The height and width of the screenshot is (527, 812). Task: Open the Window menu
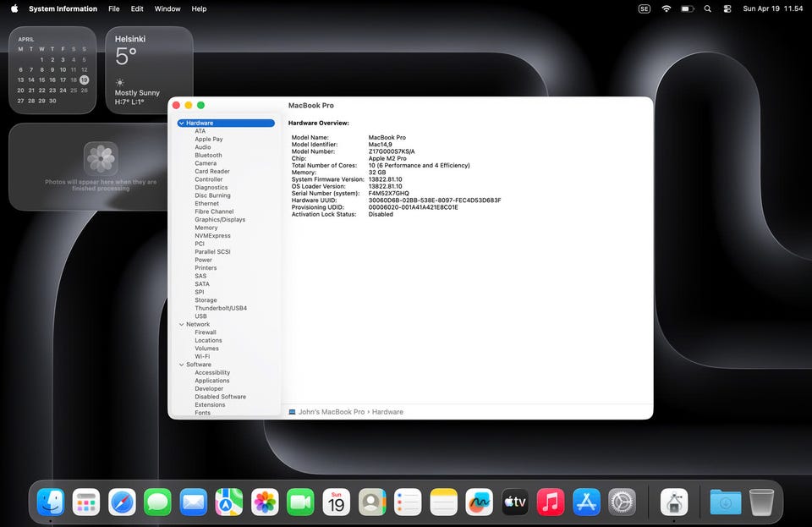(x=167, y=8)
